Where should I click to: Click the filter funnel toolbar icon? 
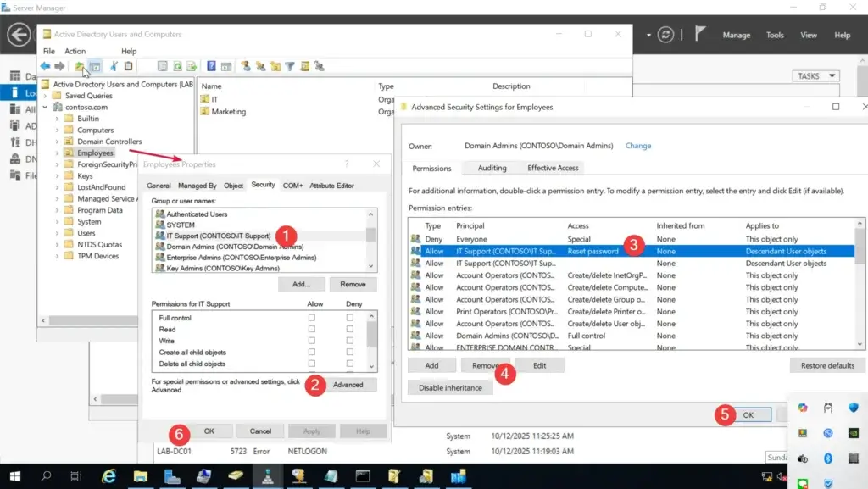point(289,66)
